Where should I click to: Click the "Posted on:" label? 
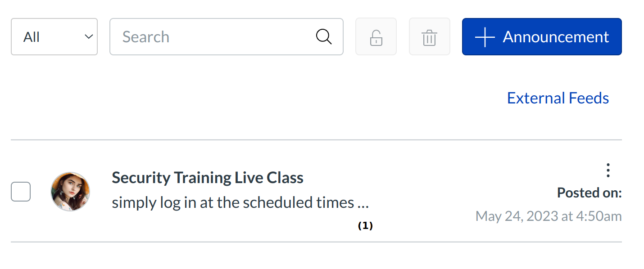589,193
